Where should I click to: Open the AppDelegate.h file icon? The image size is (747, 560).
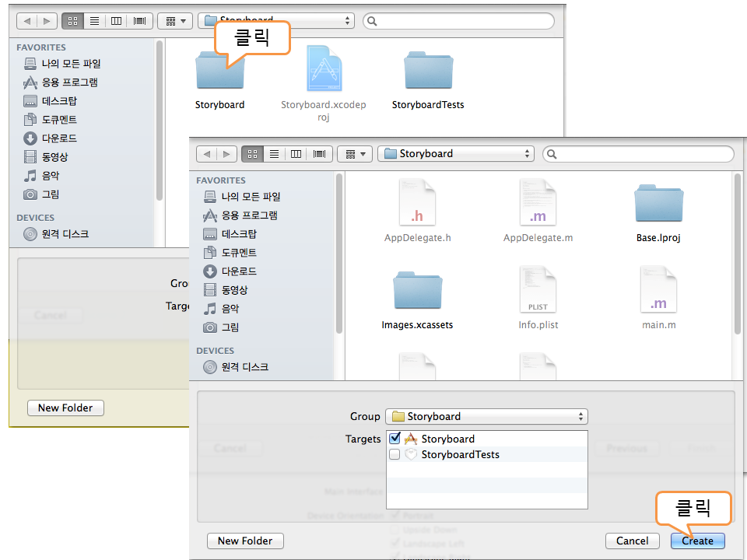[x=417, y=202]
